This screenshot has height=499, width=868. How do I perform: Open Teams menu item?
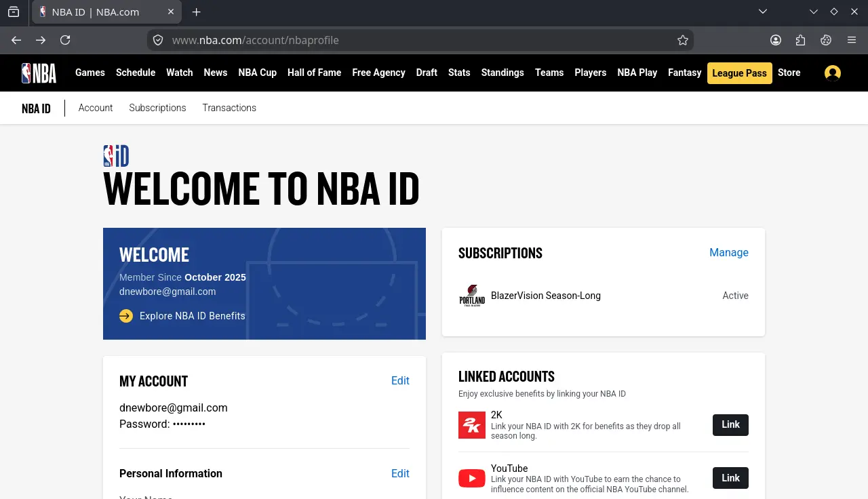tap(549, 73)
